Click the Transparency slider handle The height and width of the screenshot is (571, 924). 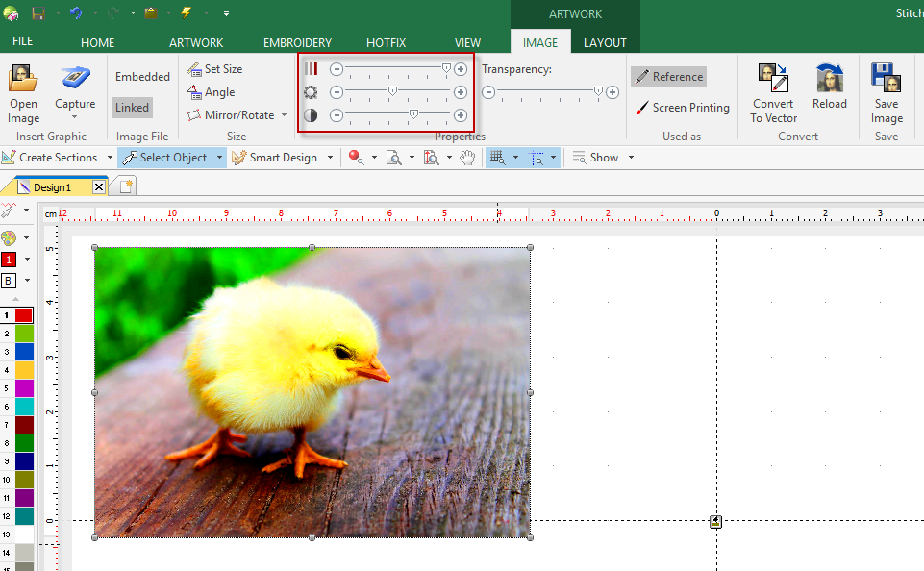[x=598, y=91]
